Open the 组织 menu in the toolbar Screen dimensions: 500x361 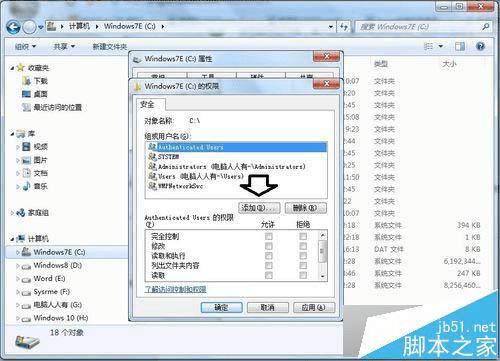(25, 47)
